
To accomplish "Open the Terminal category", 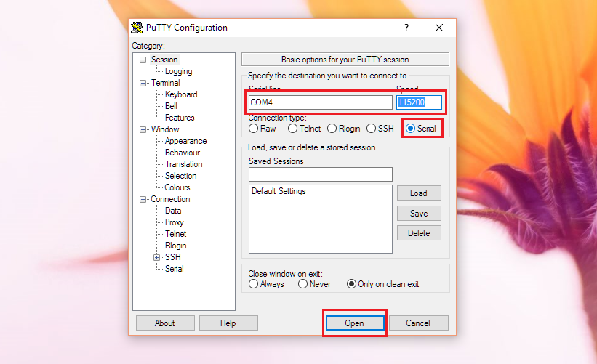I will [166, 83].
